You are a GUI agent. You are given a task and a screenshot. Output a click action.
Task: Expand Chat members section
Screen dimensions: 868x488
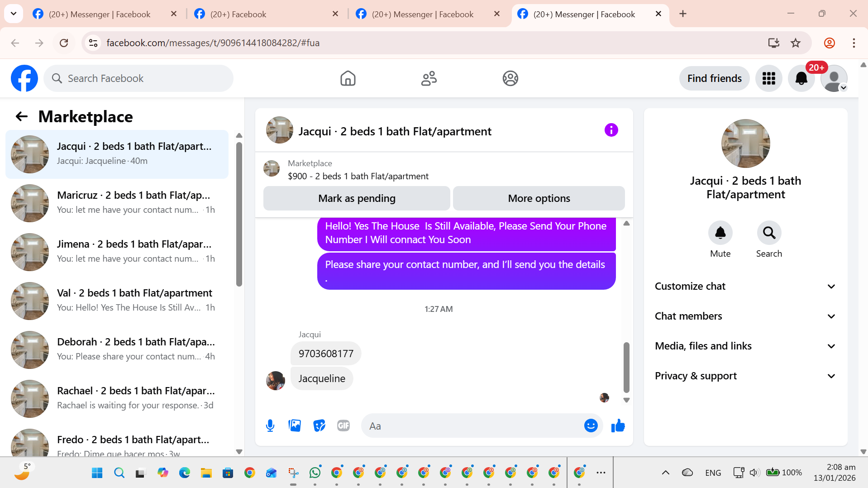745,316
